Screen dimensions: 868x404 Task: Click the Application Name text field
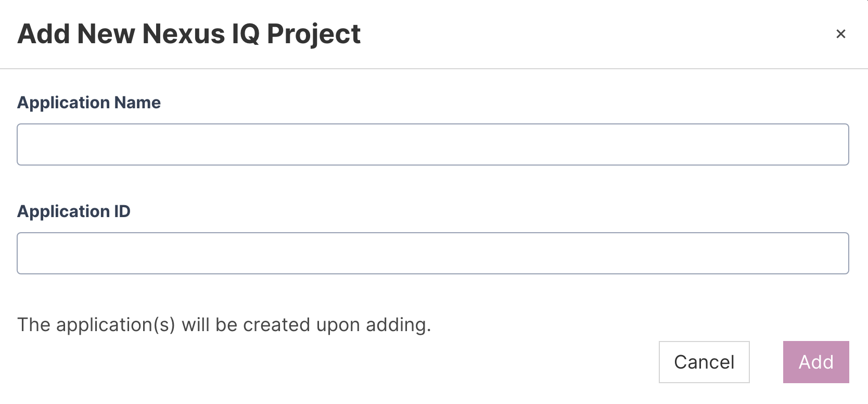pos(432,144)
